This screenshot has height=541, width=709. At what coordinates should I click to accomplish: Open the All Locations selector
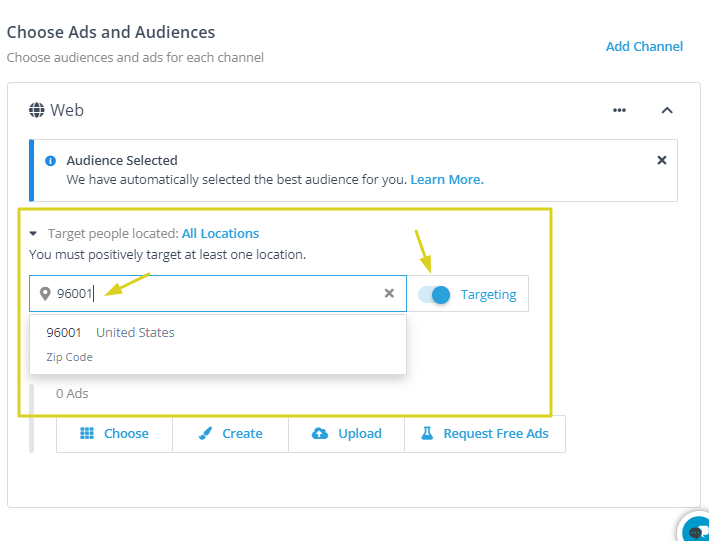(x=220, y=234)
